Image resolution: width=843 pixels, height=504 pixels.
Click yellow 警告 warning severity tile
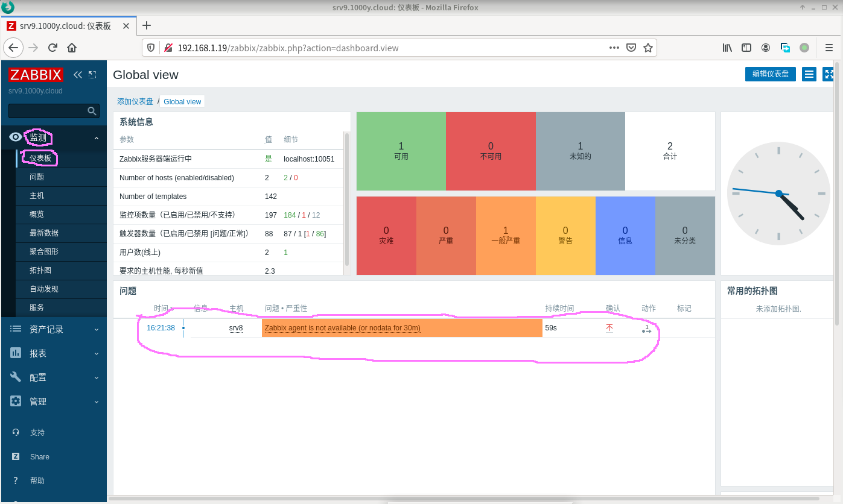point(565,236)
